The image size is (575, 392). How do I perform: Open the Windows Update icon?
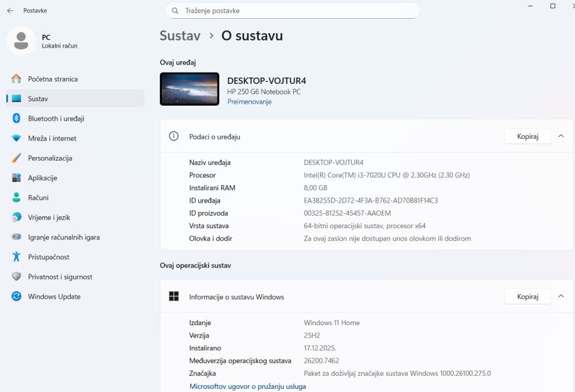pyautogui.click(x=16, y=296)
